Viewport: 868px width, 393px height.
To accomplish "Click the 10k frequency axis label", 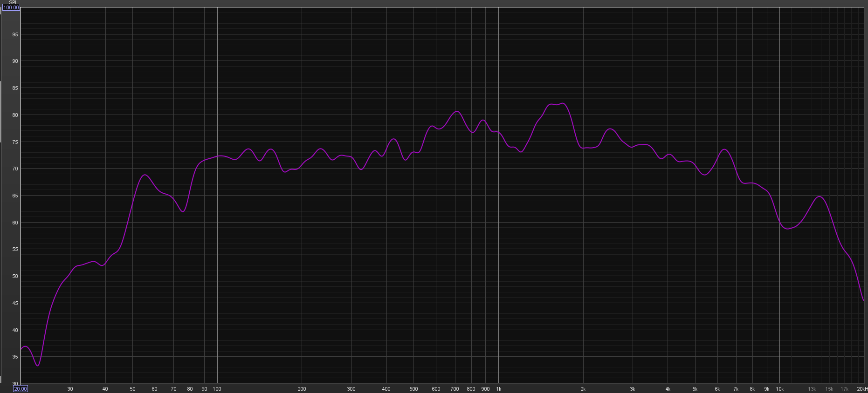I will point(779,389).
